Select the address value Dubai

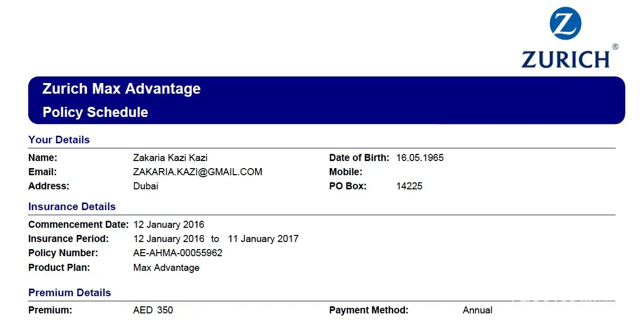[x=146, y=186]
